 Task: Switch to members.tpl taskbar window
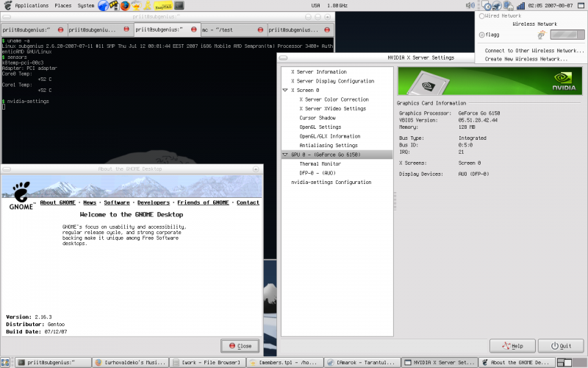click(x=284, y=362)
